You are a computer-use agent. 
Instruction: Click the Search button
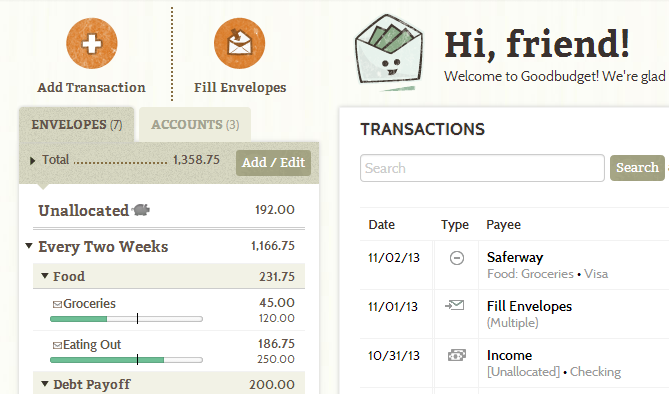coord(637,168)
